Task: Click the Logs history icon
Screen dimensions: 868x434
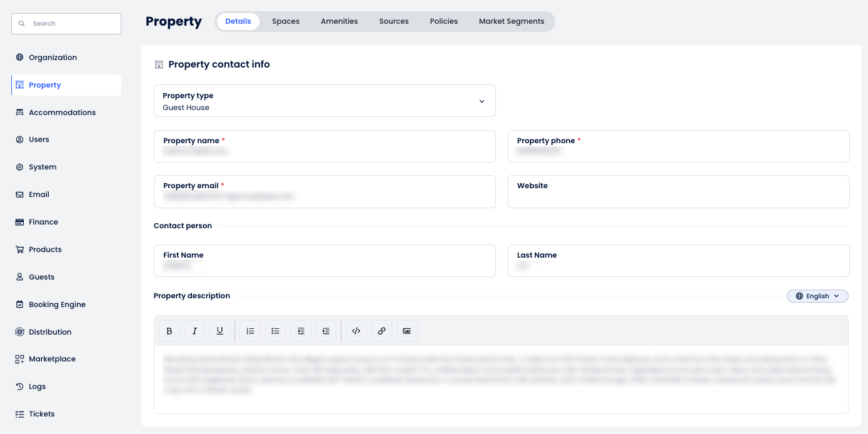Action: pyautogui.click(x=19, y=386)
